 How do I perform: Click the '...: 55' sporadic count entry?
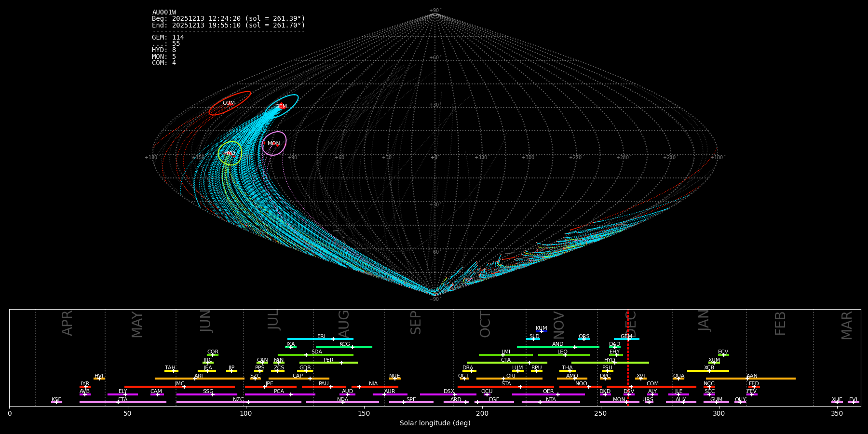pyautogui.click(x=166, y=44)
